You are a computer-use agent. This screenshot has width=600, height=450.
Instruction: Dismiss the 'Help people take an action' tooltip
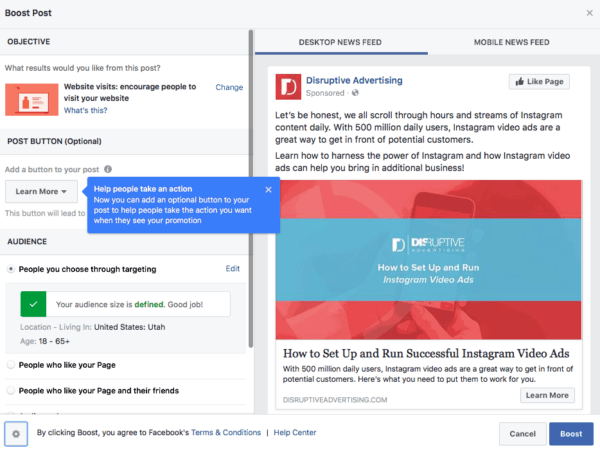(268, 189)
